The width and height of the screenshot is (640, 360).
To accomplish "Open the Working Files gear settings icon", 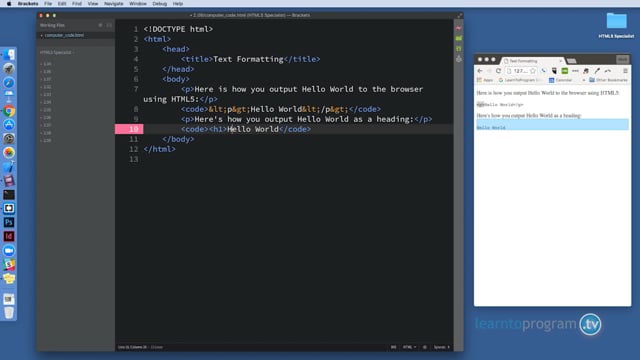I will (x=100, y=25).
